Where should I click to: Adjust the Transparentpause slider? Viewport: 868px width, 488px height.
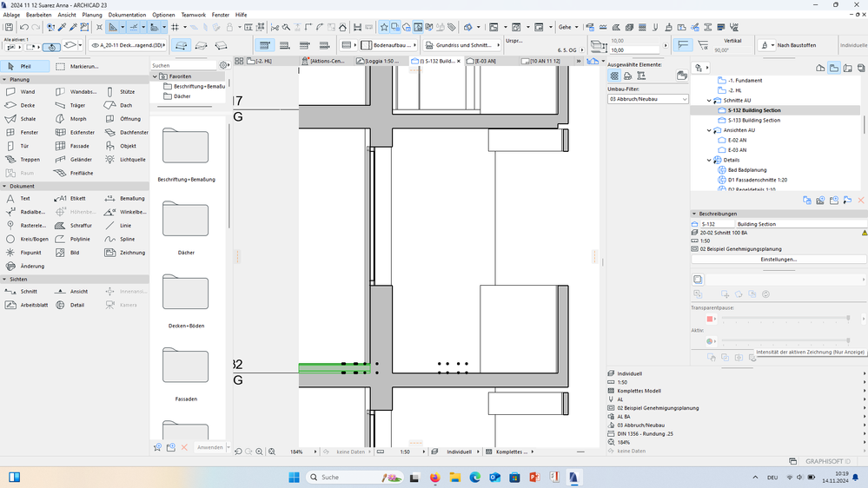pyautogui.click(x=848, y=318)
